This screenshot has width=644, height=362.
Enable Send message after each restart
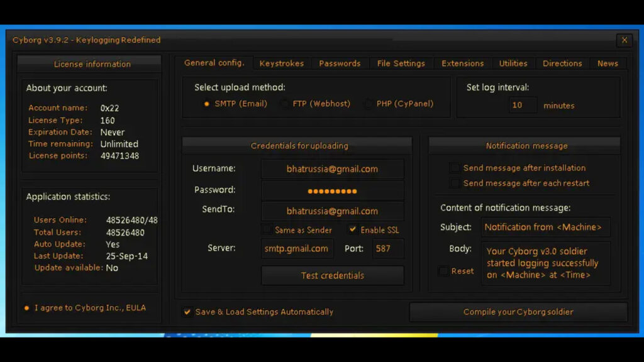point(455,183)
